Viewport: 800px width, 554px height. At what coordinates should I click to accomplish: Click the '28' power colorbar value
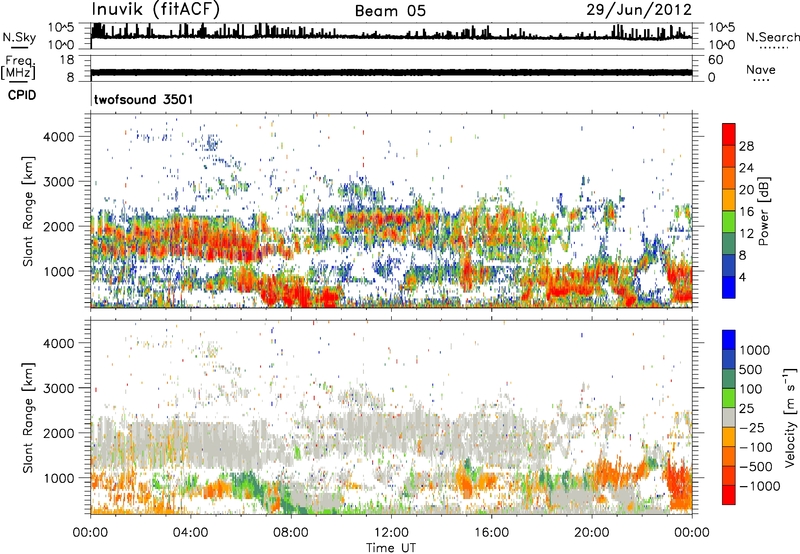click(x=746, y=146)
